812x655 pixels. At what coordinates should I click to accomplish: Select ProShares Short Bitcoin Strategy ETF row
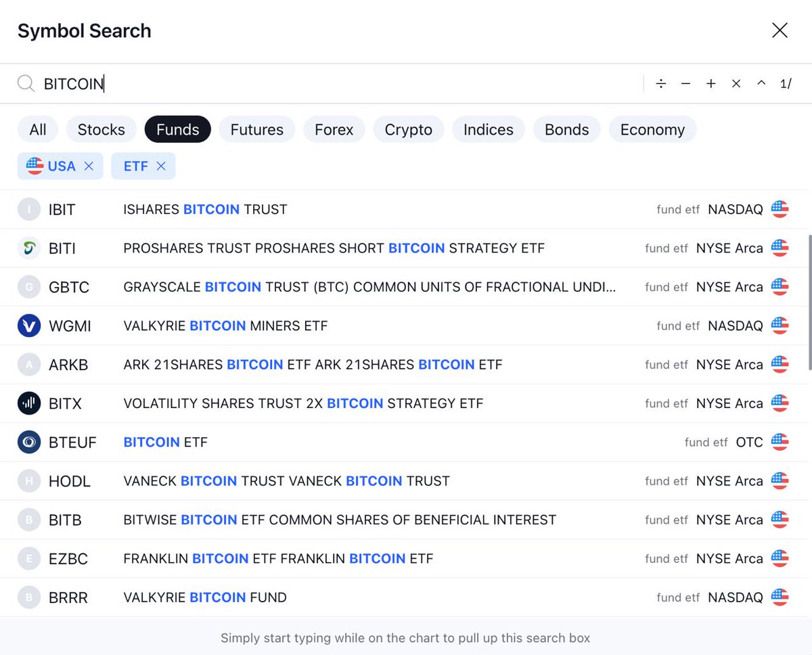click(x=403, y=248)
